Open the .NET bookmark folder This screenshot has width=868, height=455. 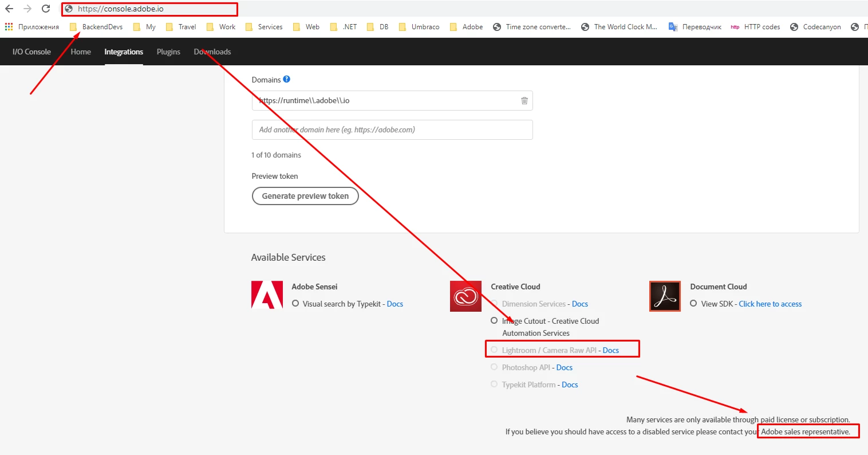coord(344,27)
